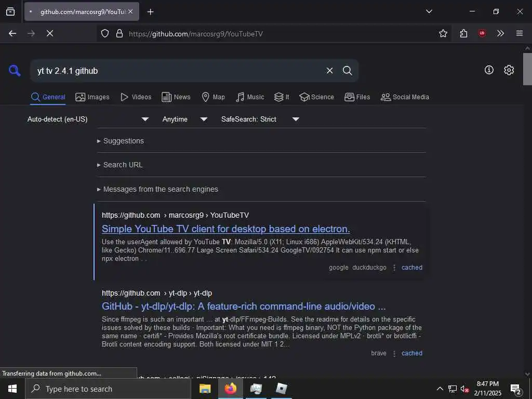Click the brave engine label
The height and width of the screenshot is (399, 532).
(x=379, y=353)
